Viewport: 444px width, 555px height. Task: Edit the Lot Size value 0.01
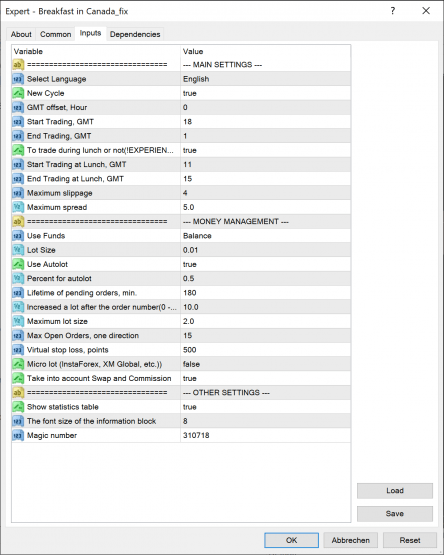click(266, 250)
